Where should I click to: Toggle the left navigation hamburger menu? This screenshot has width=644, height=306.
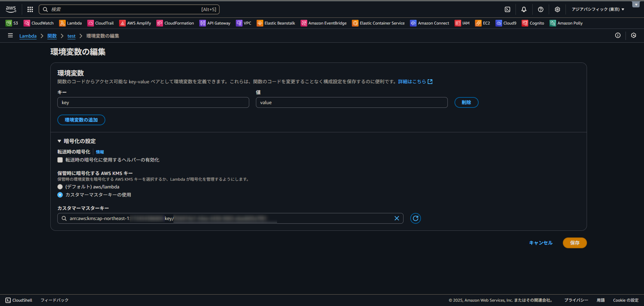pos(10,36)
